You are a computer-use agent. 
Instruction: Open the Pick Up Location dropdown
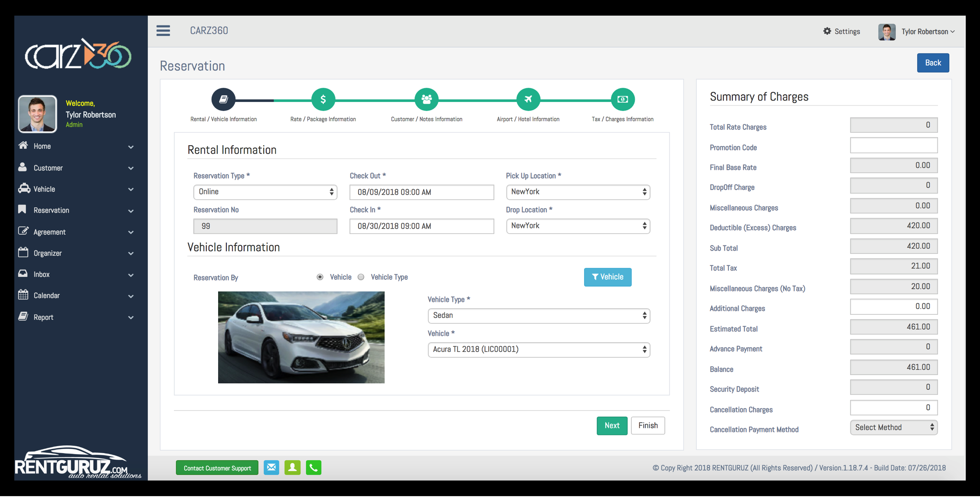[x=578, y=192]
